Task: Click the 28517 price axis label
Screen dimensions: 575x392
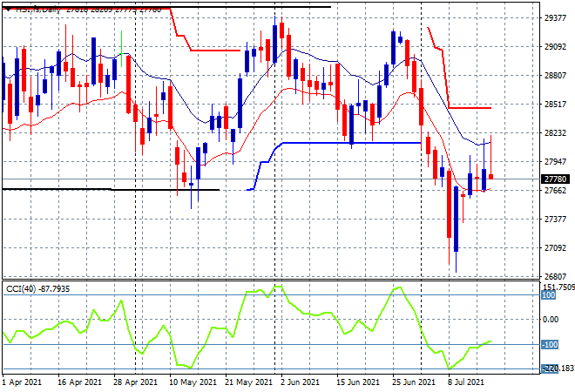Action: point(555,105)
